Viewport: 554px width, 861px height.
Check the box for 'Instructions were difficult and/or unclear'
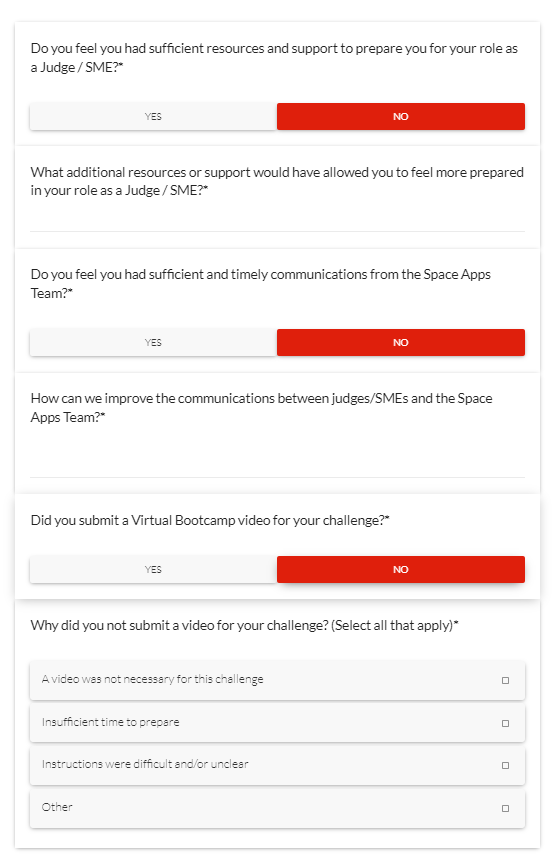point(505,765)
